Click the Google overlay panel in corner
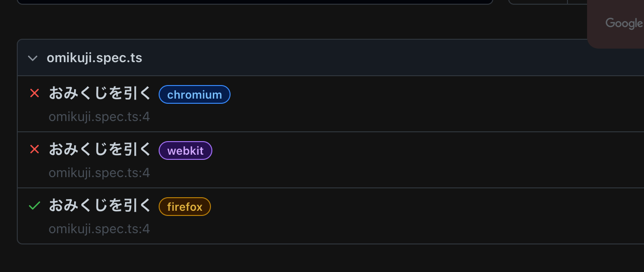This screenshot has width=644, height=272. (x=616, y=23)
